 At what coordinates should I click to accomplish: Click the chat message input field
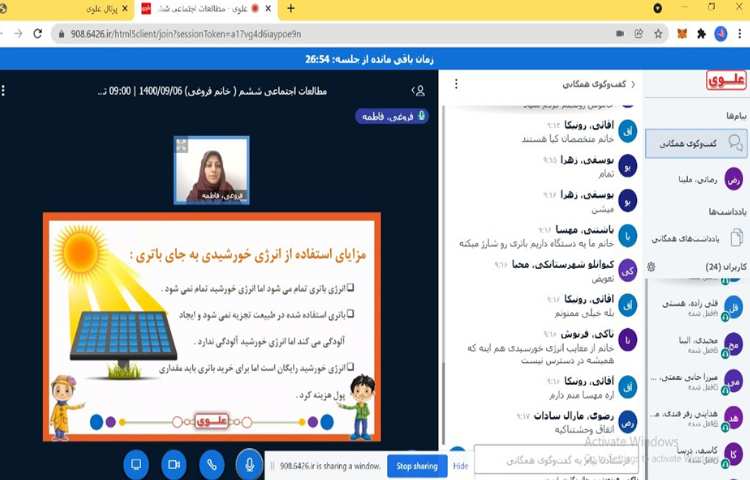pyautogui.click(x=556, y=460)
